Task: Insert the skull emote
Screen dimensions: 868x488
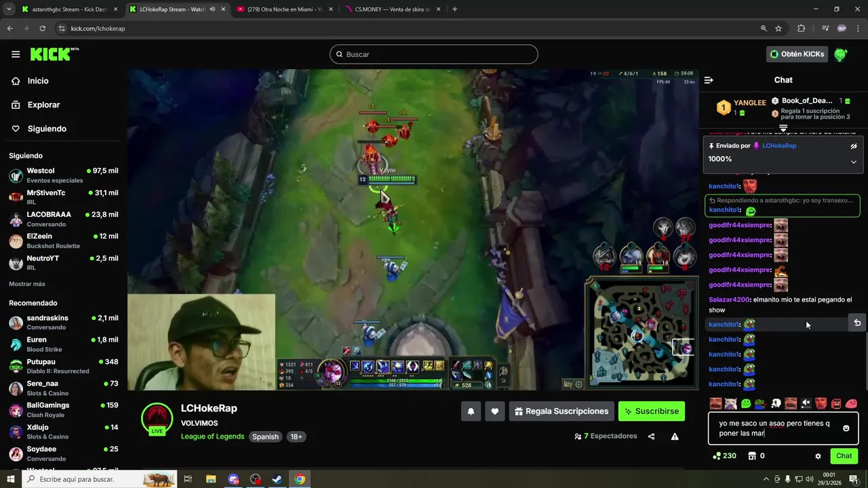Action: [776, 404]
